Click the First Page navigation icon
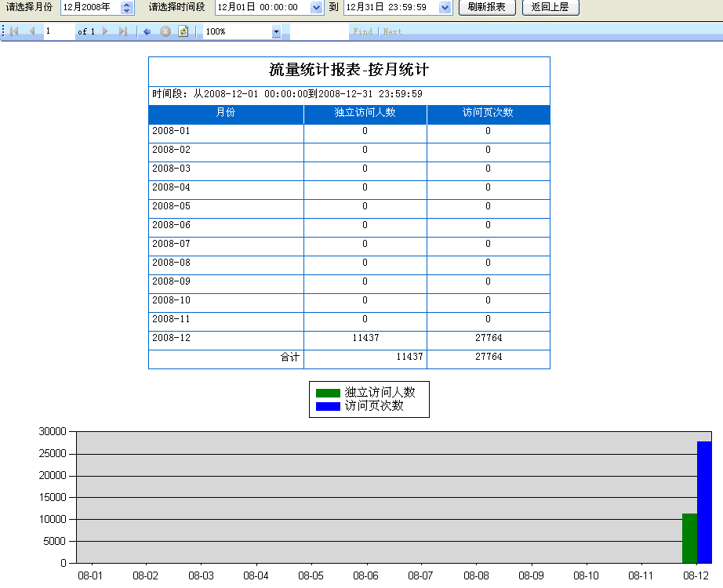Image resolution: width=723 pixels, height=588 pixels. pyautogui.click(x=14, y=31)
